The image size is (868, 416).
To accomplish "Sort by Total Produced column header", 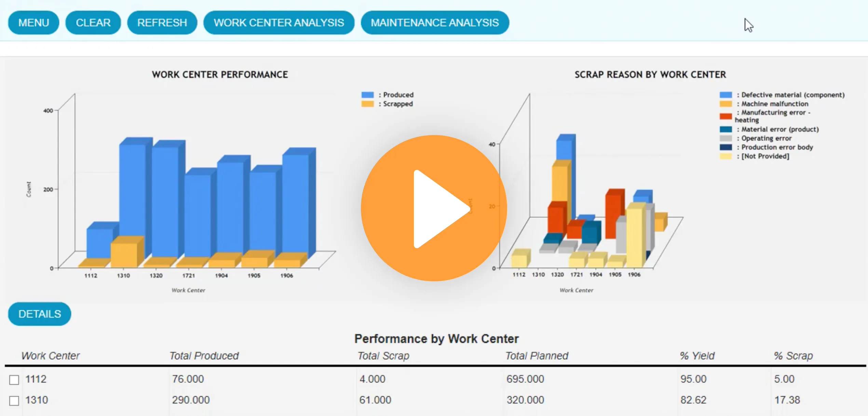I will (x=204, y=355).
